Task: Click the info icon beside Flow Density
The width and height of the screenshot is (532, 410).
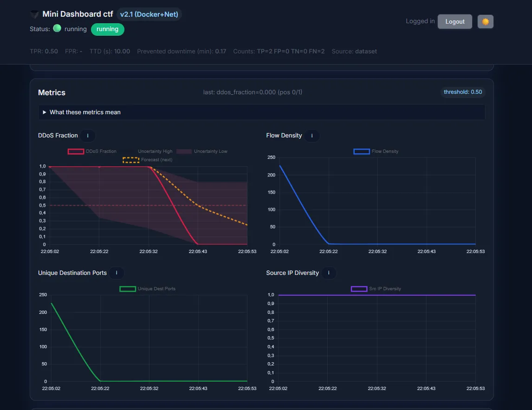Action: click(x=312, y=136)
